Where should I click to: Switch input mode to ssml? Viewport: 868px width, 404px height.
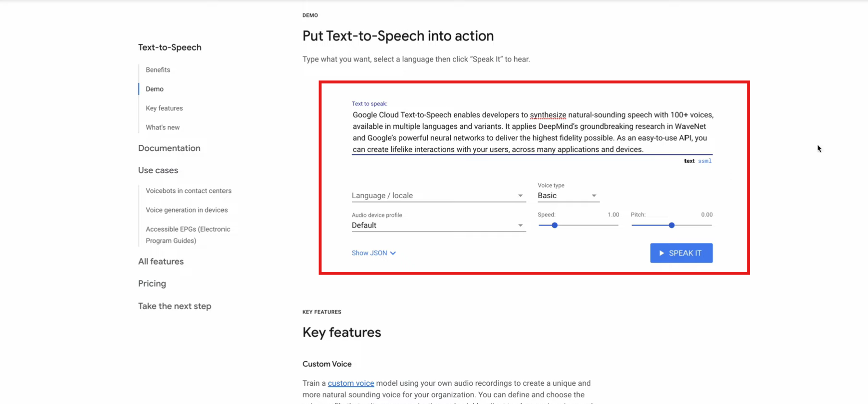coord(705,161)
